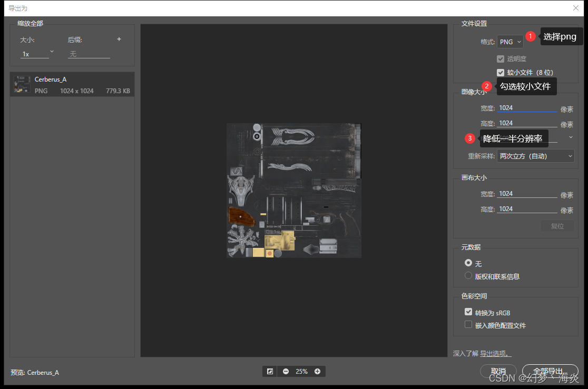Click the 1024 x 1024 dimensions text

(77, 91)
